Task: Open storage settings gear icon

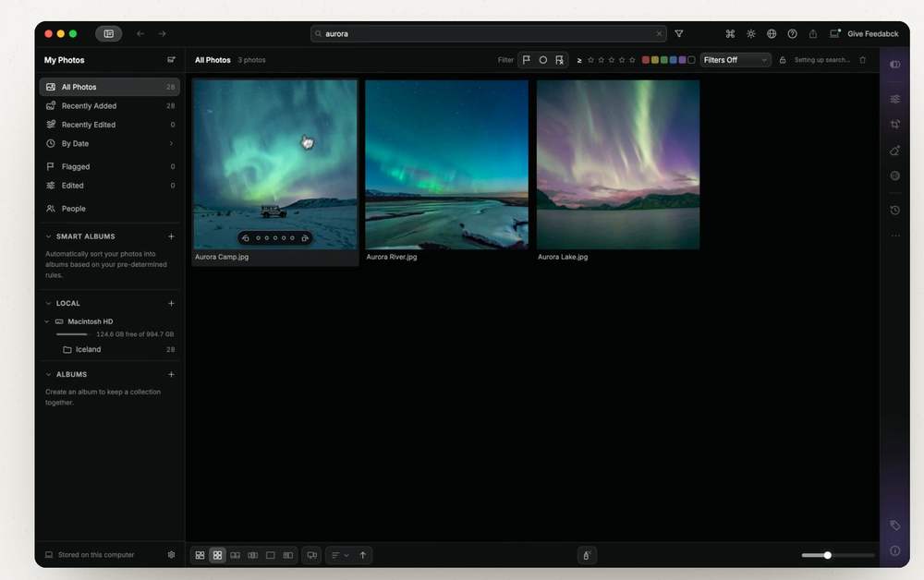Action: 171,555
